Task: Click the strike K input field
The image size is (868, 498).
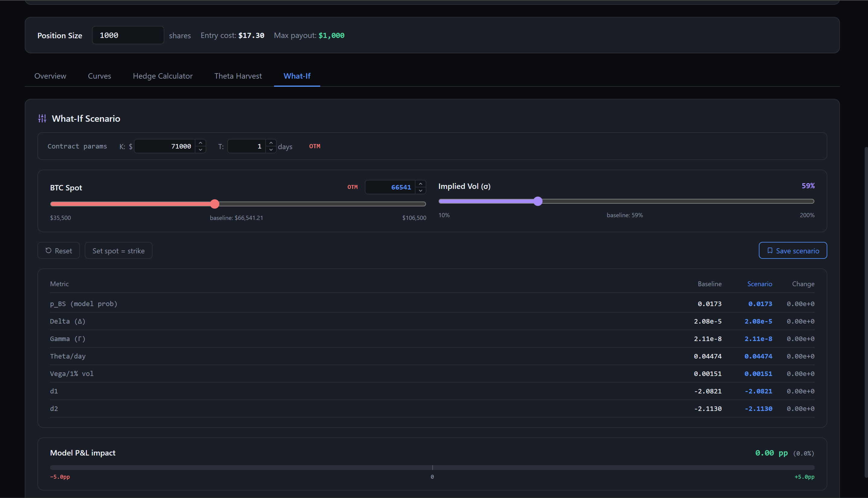Action: click(x=165, y=146)
